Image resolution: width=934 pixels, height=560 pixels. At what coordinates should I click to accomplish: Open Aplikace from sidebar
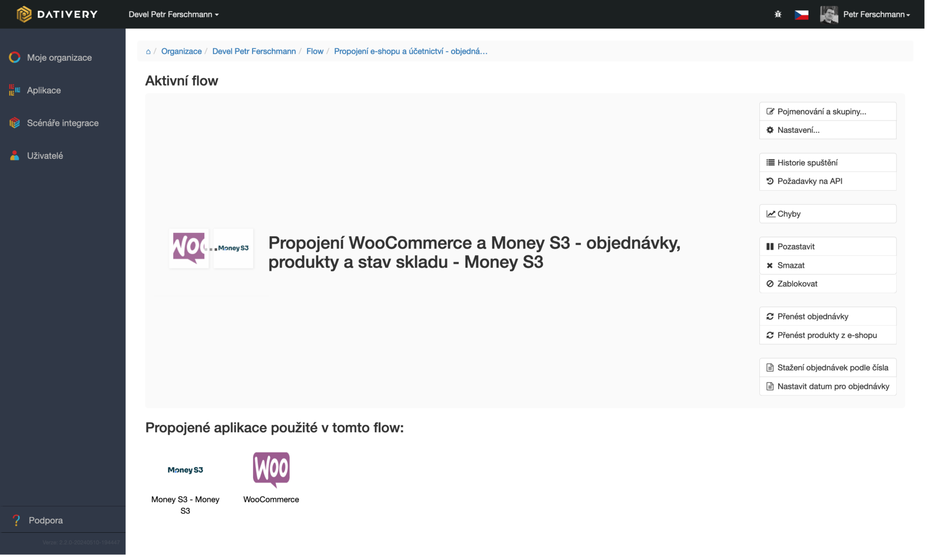pos(44,90)
